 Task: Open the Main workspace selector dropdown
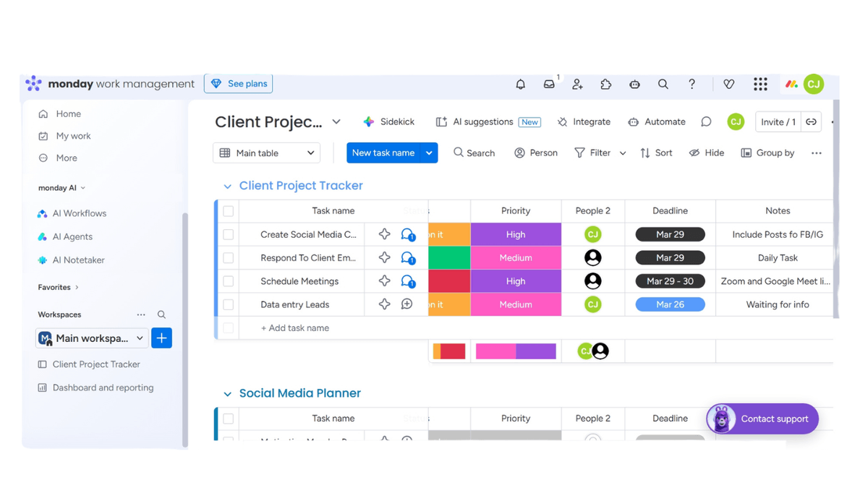click(x=92, y=338)
